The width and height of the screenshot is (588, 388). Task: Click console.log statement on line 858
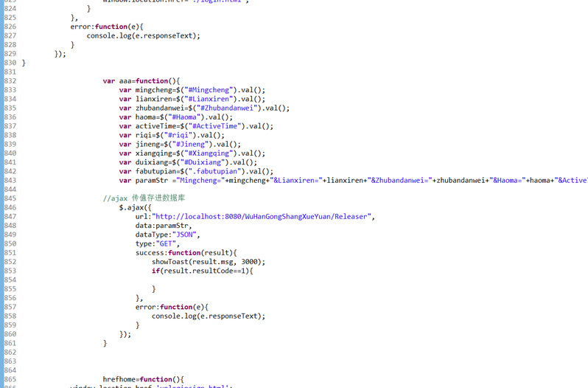(209, 316)
